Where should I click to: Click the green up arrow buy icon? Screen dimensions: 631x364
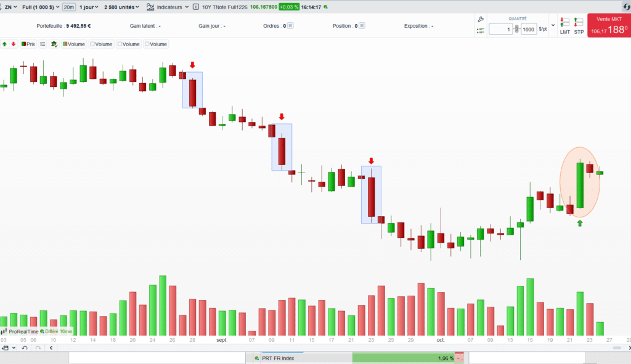(4, 44)
